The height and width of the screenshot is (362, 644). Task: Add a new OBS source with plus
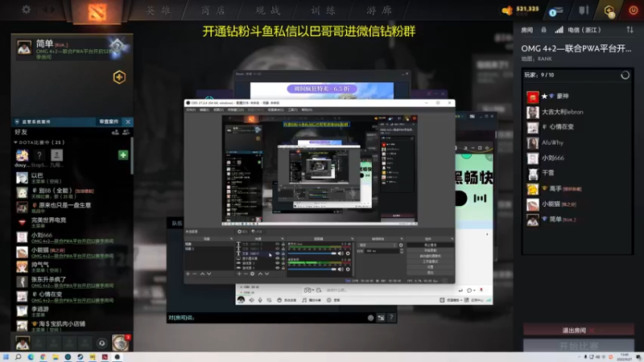239,274
